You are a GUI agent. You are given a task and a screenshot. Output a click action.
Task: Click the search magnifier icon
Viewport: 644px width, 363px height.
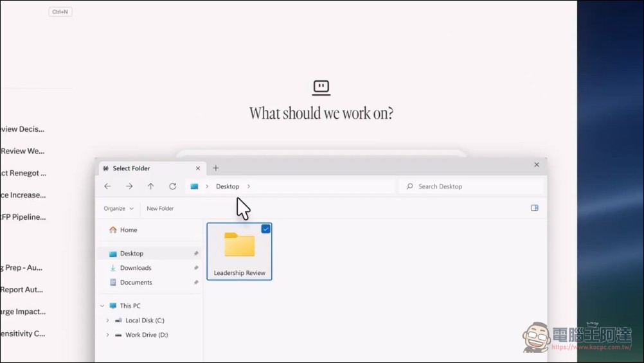[x=409, y=186]
